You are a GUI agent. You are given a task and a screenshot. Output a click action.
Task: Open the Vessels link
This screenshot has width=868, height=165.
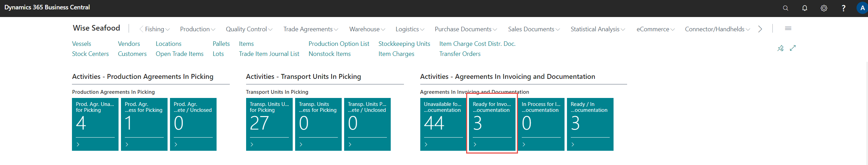click(82, 44)
